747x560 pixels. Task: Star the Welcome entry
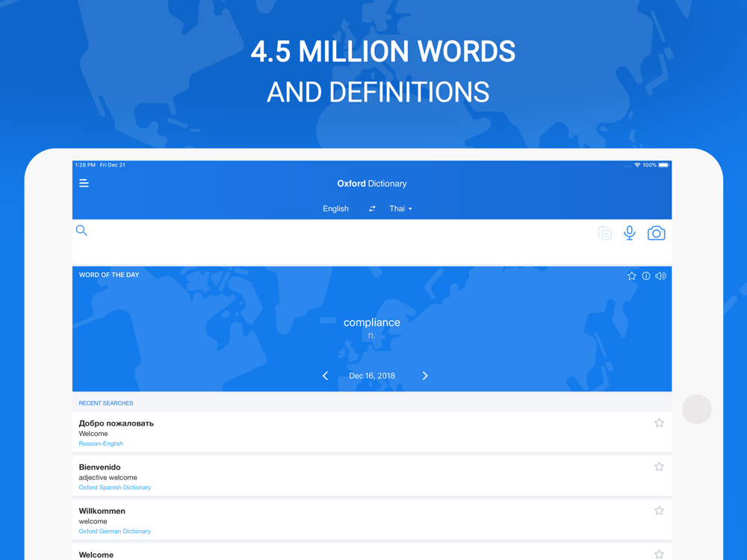point(659,554)
